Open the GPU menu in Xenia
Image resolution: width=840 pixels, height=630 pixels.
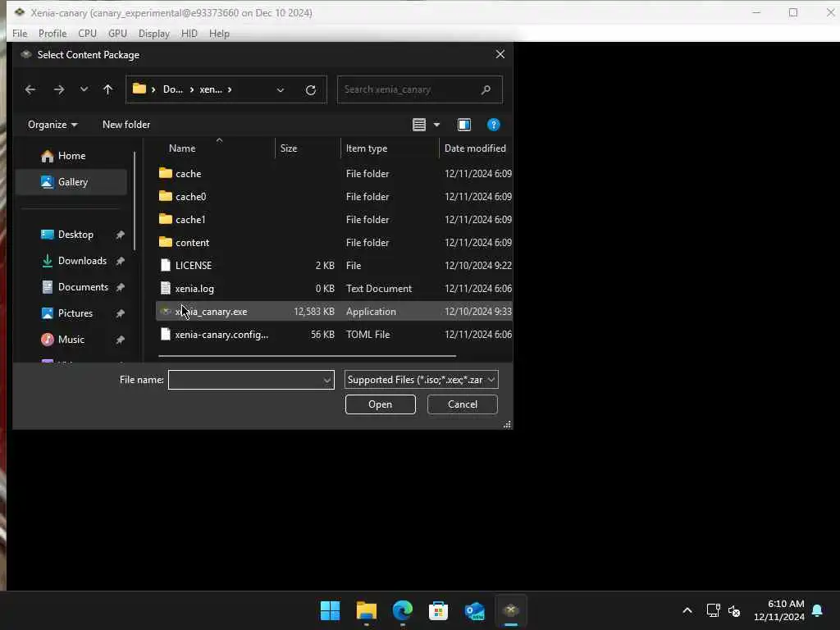tap(117, 34)
